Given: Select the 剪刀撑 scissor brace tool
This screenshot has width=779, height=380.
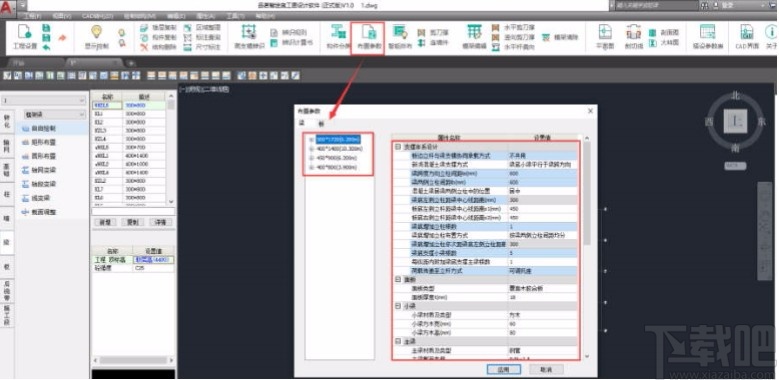Looking at the screenshot, I should click(x=433, y=33).
